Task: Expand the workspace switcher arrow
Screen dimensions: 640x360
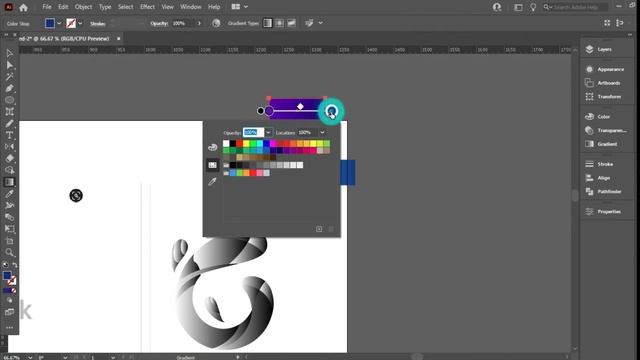Action: (246, 7)
